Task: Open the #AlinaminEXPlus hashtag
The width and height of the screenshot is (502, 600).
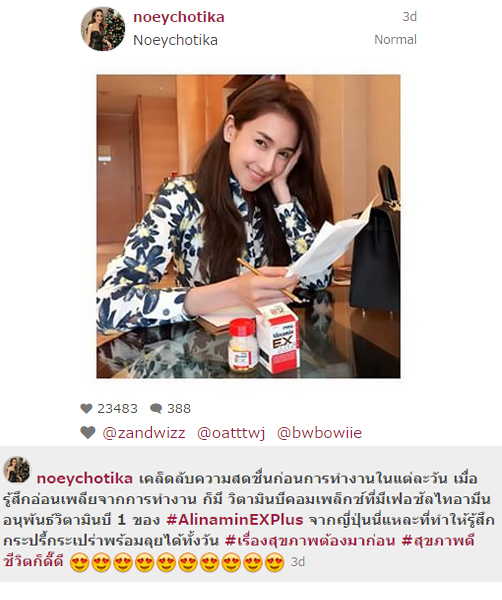Action: (235, 520)
